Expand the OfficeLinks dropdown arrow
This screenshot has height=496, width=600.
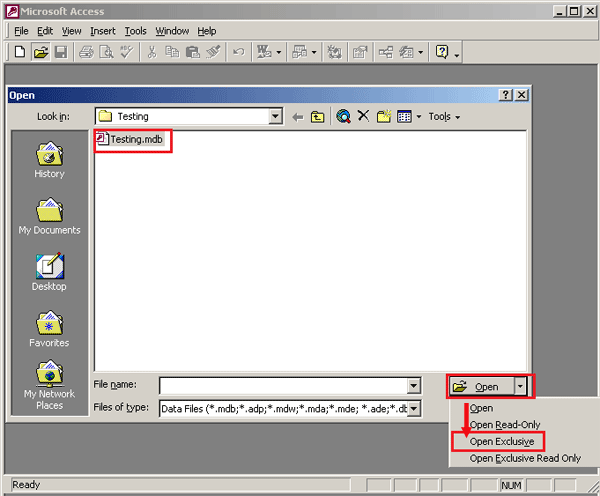[x=279, y=52]
